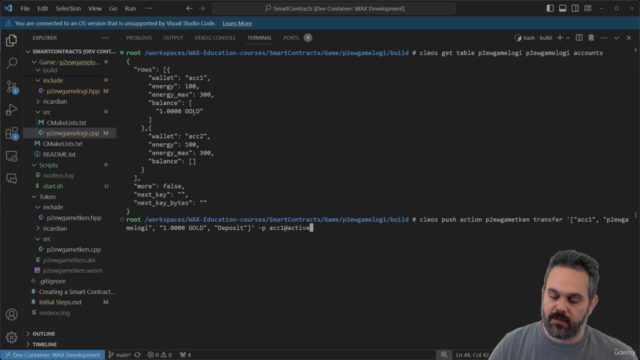Open the chat view icon in the activity bar
The width and height of the screenshot is (640, 360).
coord(11,178)
